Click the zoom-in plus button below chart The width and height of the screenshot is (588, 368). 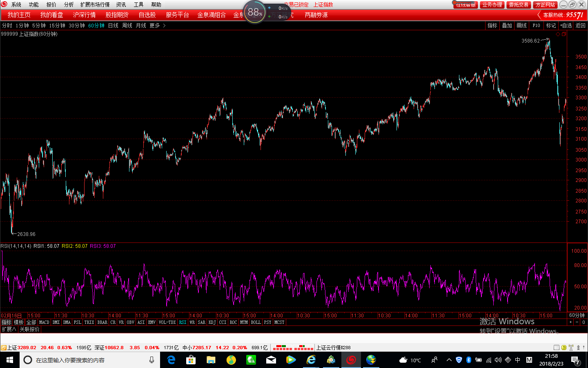[x=571, y=322]
